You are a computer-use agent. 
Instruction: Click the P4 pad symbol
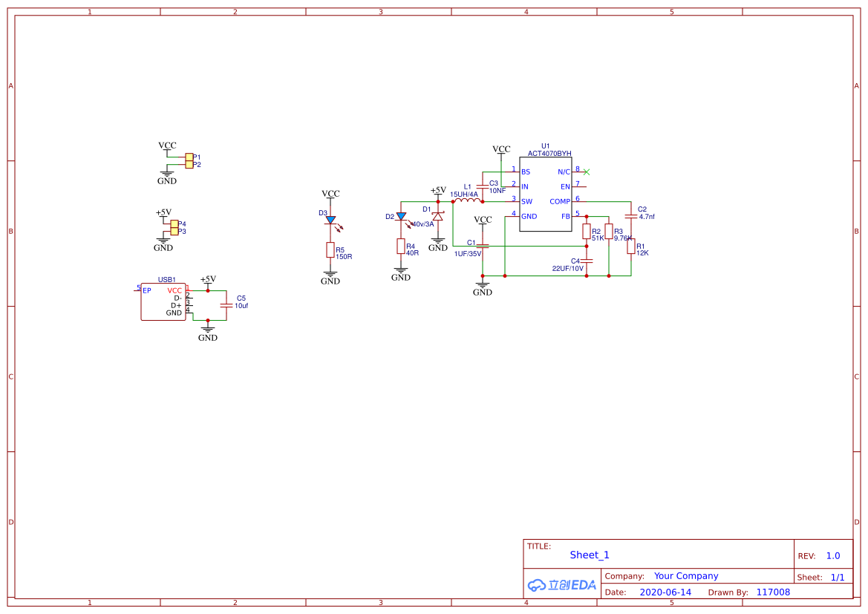[x=174, y=223]
